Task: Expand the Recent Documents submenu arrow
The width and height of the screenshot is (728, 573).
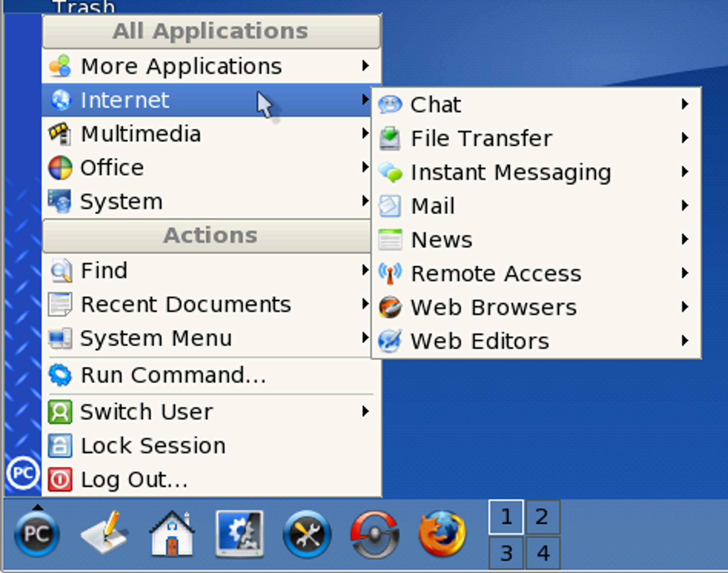Action: pos(365,304)
